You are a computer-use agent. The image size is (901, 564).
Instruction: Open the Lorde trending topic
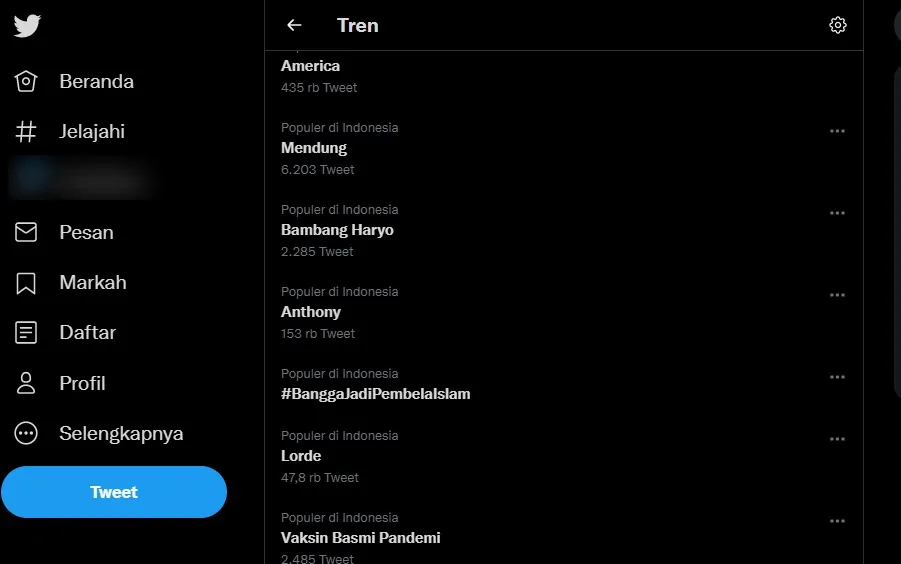click(x=301, y=456)
